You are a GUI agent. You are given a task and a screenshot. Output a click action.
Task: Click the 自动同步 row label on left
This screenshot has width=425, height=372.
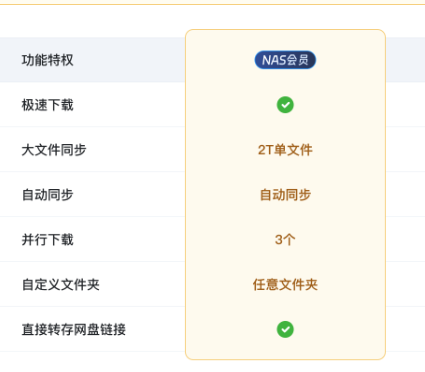pos(47,195)
